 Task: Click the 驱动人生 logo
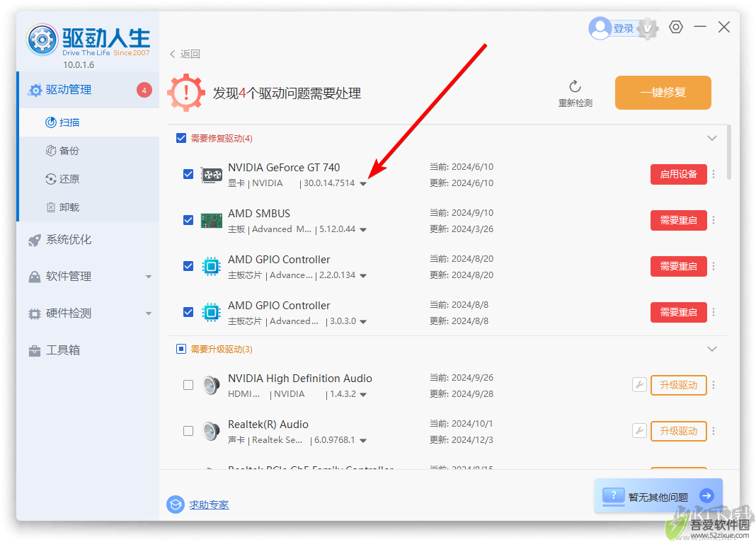tap(88, 40)
